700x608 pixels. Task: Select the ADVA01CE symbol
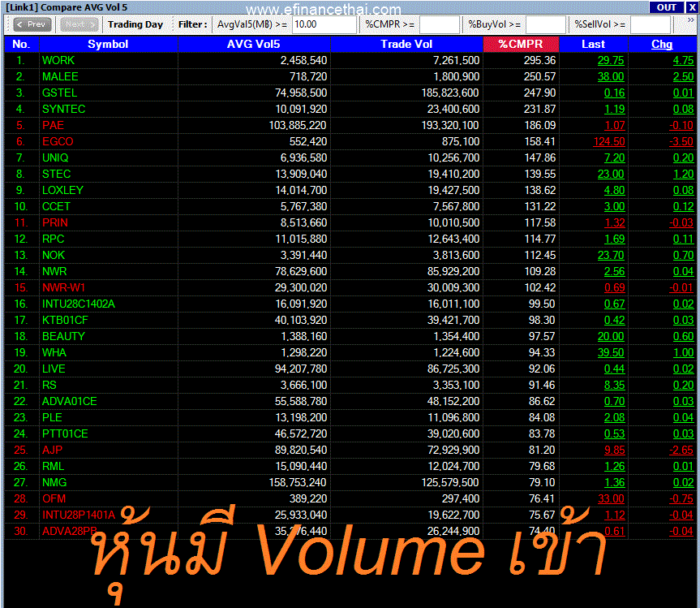pos(70,401)
